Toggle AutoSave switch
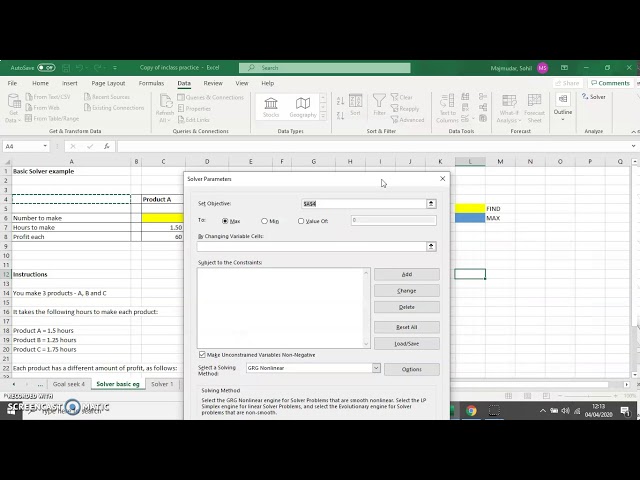 [x=46, y=68]
